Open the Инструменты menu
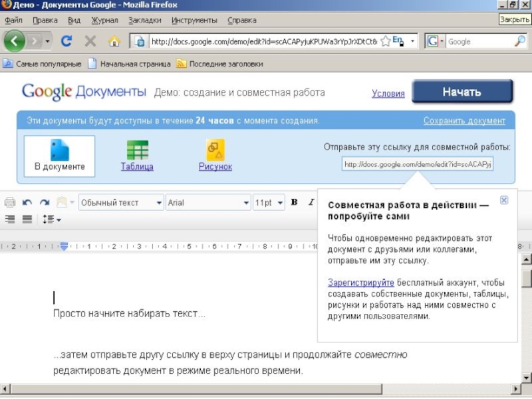The image size is (532, 399). pos(194,20)
